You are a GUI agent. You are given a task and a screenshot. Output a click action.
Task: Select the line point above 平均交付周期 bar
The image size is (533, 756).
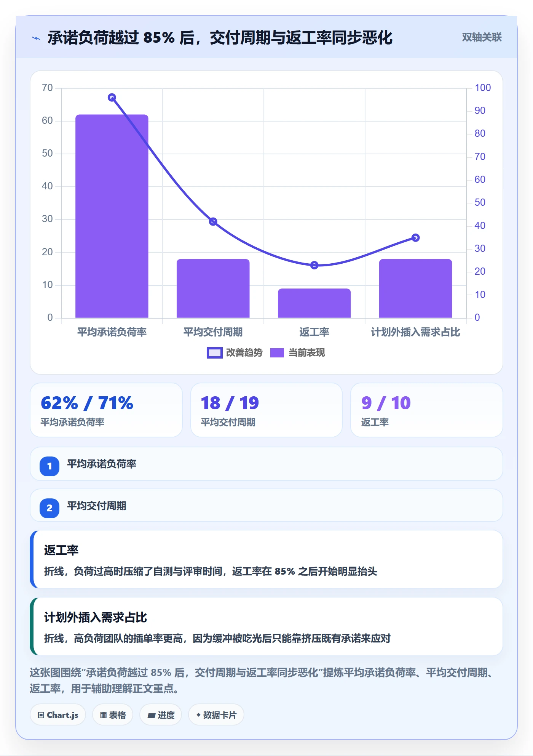[x=213, y=221]
